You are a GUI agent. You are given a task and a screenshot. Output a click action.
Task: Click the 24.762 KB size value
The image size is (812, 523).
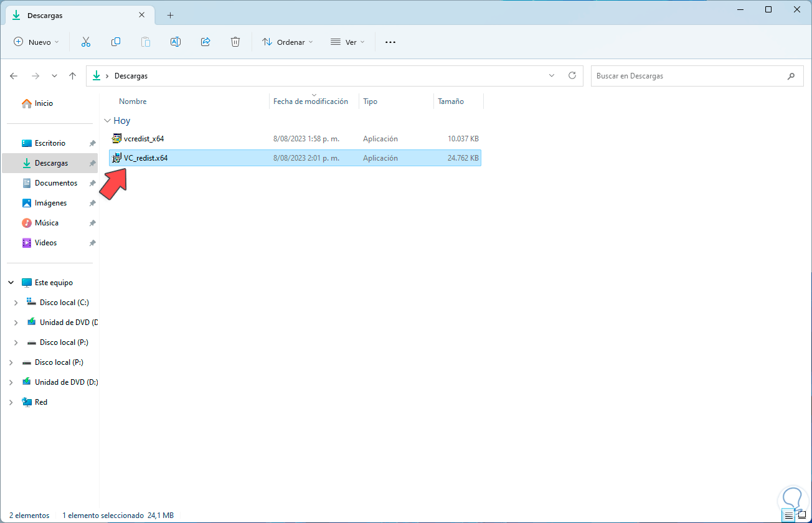[x=463, y=158]
